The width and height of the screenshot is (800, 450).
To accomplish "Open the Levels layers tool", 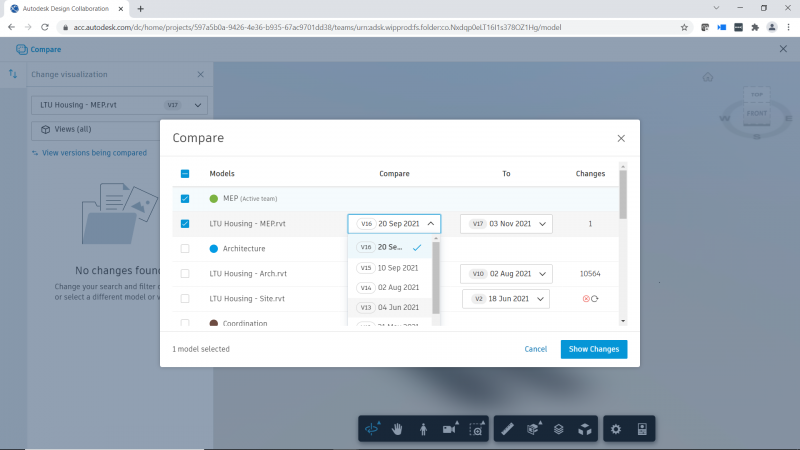I will pos(559,429).
